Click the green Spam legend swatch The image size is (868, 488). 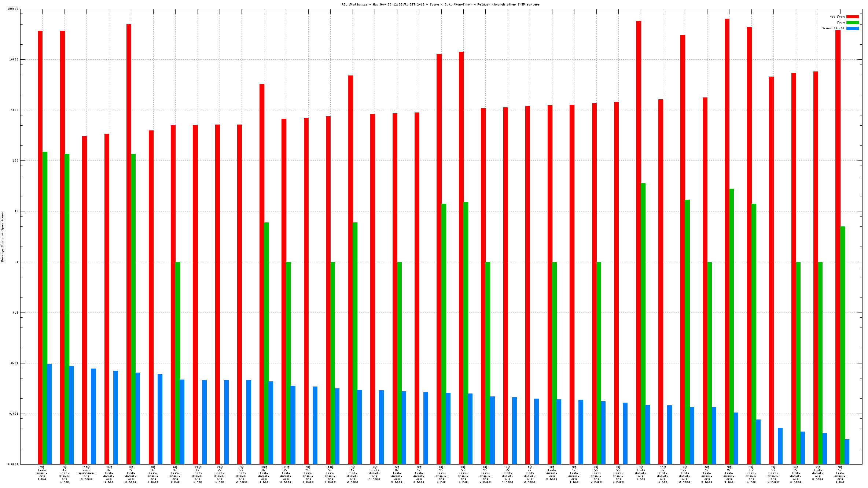pyautogui.click(x=852, y=22)
